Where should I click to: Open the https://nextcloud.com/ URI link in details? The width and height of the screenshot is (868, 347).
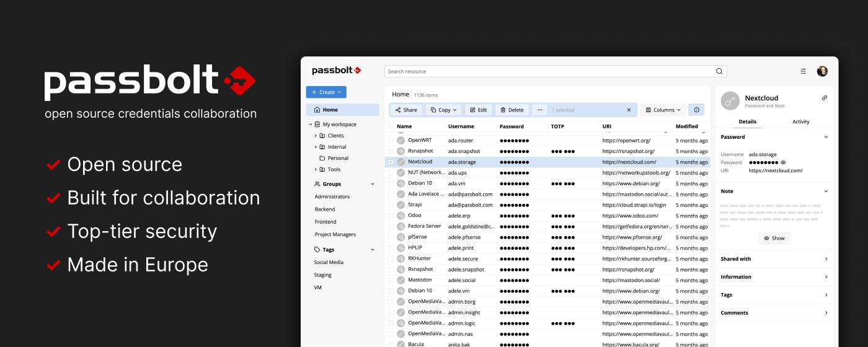pos(776,170)
